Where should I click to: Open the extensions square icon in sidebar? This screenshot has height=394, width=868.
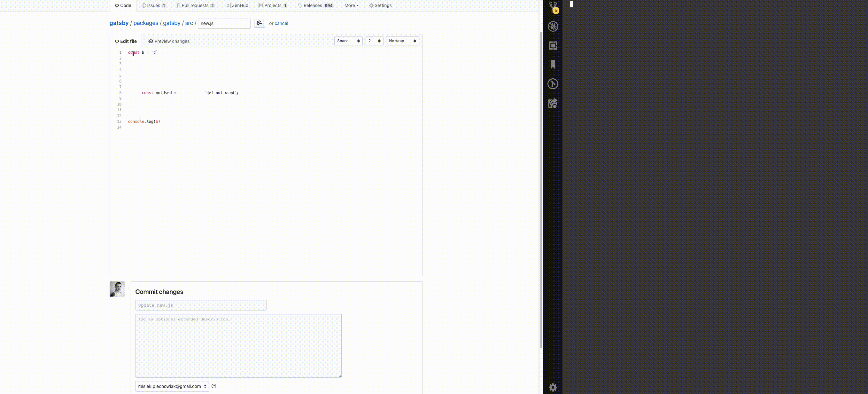[x=553, y=45]
